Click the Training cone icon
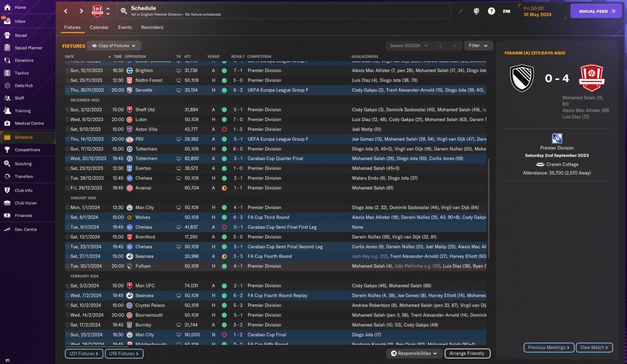This screenshot has width=627, height=364. [7, 111]
